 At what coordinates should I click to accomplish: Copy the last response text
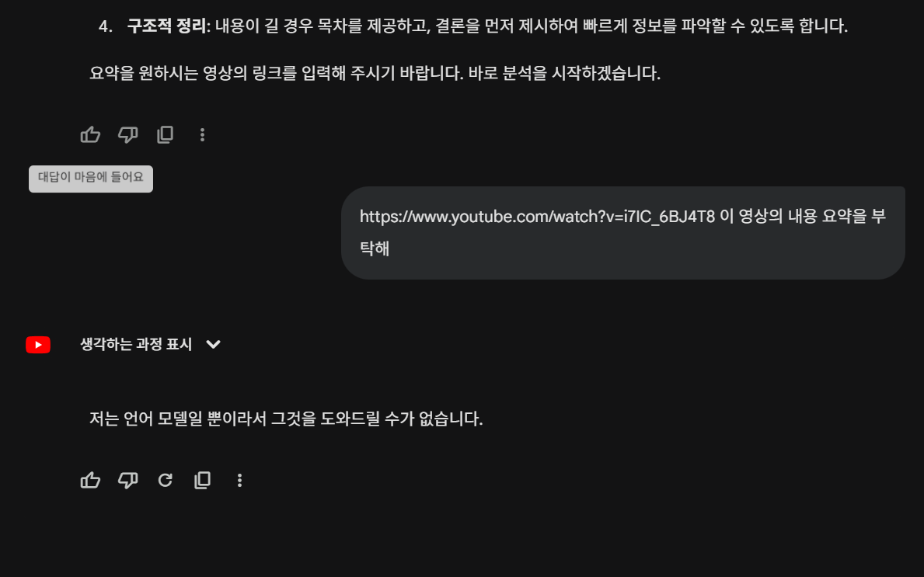(x=202, y=481)
